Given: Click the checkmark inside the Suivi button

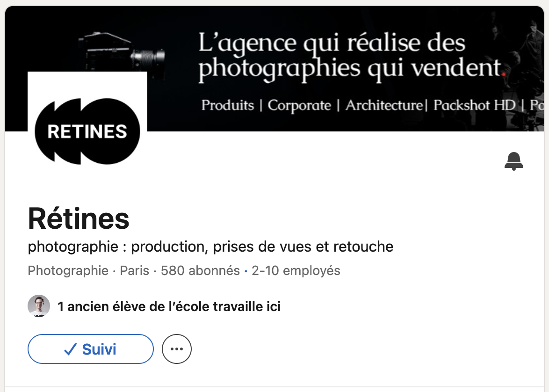Looking at the screenshot, I should click(70, 349).
